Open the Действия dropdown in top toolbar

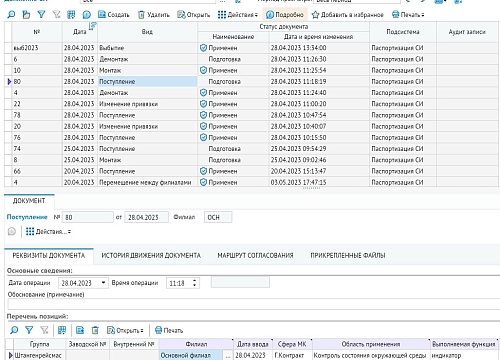tap(238, 15)
